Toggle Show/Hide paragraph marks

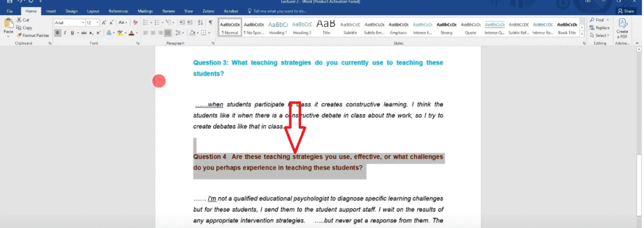(x=210, y=23)
